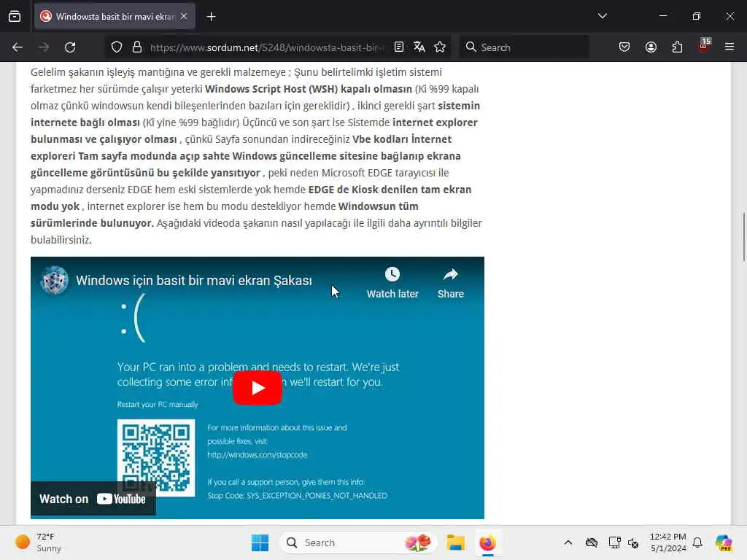Share the YouTube video
Screen dimensions: 747x560
tap(450, 283)
